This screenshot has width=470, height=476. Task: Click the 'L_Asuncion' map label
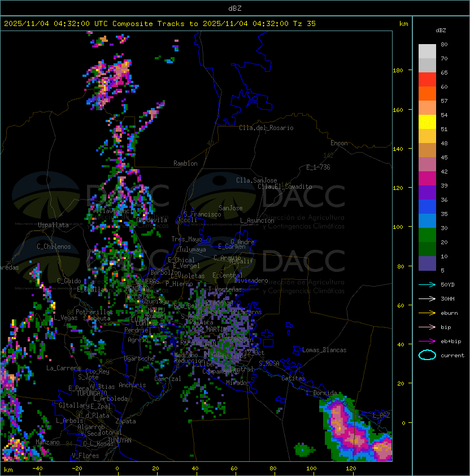pyautogui.click(x=257, y=220)
